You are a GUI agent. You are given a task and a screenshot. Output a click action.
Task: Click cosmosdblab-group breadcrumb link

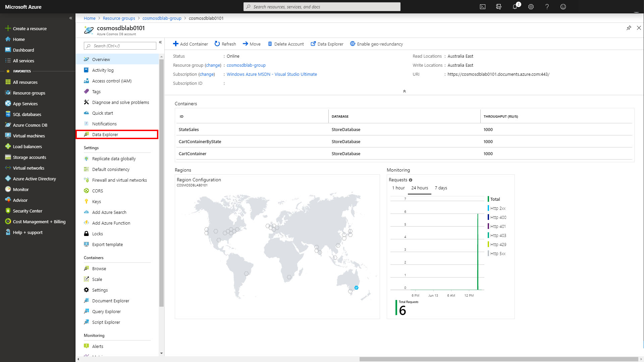162,18
